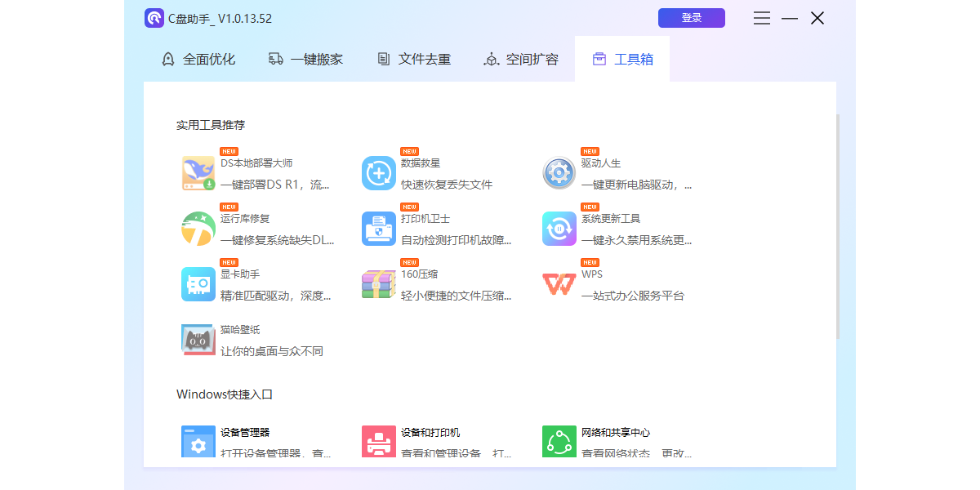Switch to the 全面优化 tab
This screenshot has height=490, width=980.
click(x=198, y=59)
